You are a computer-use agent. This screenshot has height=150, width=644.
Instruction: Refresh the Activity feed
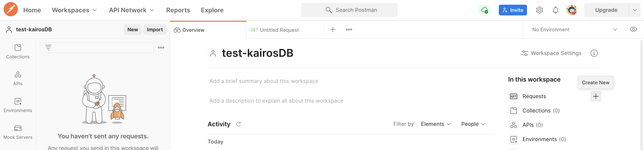[238, 124]
